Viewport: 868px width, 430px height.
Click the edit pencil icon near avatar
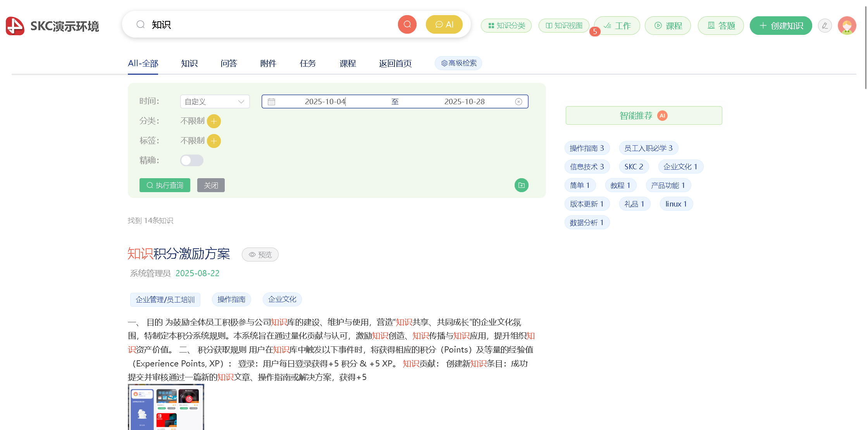click(825, 26)
